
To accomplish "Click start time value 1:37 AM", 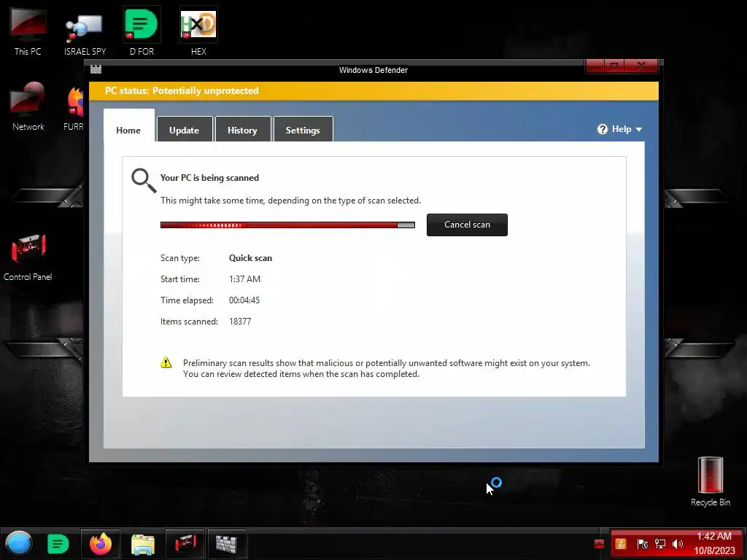I will (x=245, y=279).
